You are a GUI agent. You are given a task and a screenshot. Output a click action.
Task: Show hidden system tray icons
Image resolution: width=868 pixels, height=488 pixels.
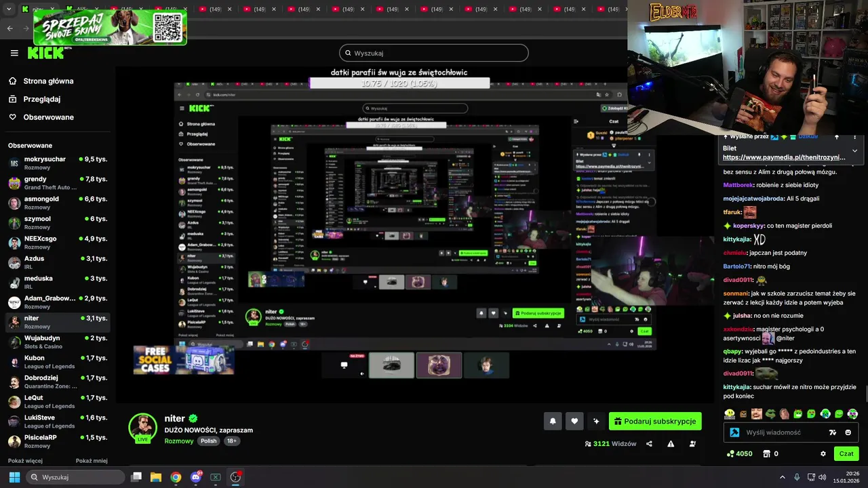pyautogui.click(x=782, y=477)
